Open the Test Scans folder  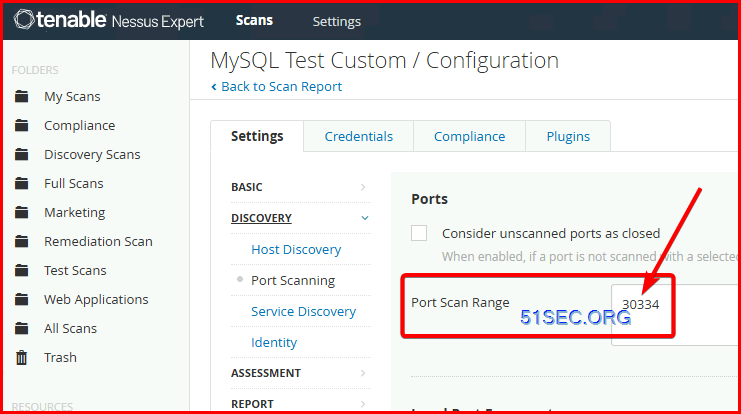point(75,270)
